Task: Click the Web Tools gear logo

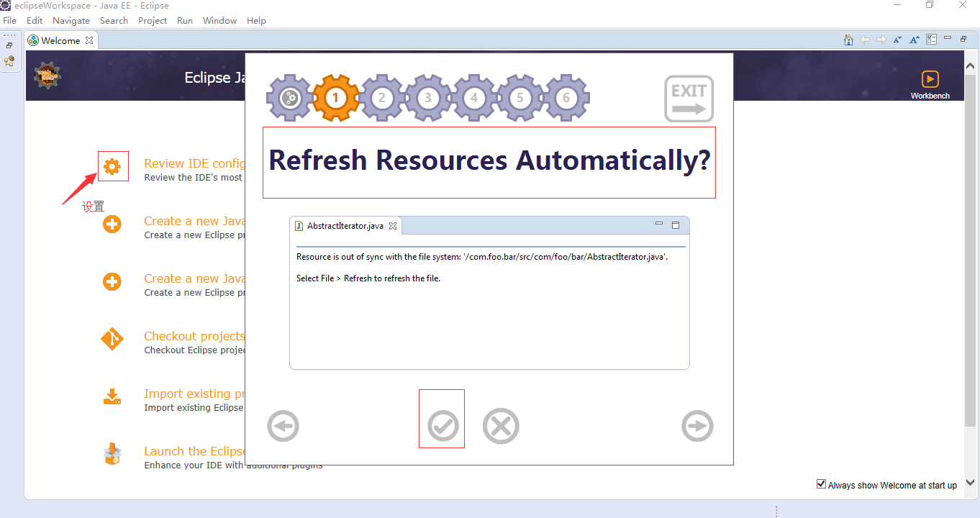Action: point(48,76)
